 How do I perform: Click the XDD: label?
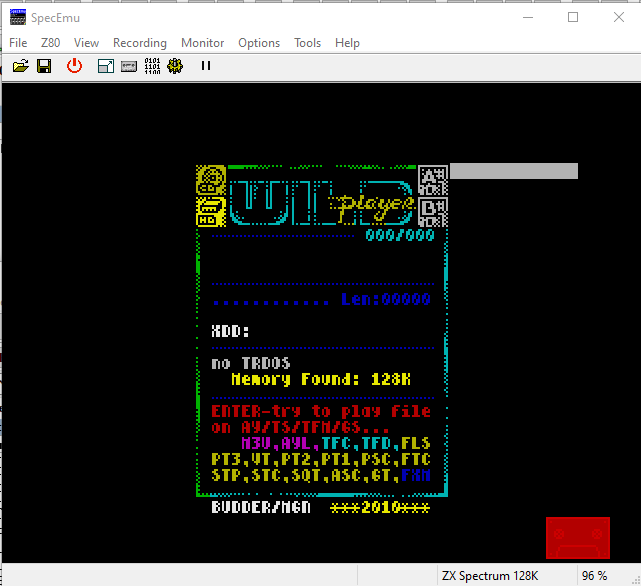tap(230, 331)
